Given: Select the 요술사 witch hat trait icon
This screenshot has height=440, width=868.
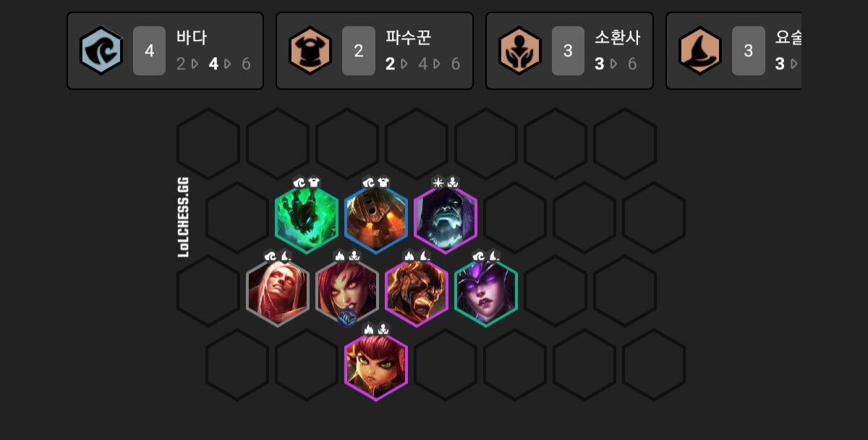Looking at the screenshot, I should click(x=700, y=51).
